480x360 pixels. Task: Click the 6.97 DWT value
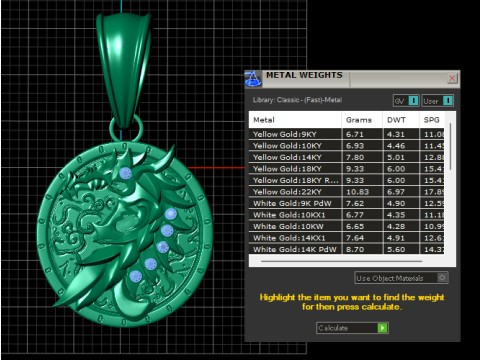(x=396, y=192)
